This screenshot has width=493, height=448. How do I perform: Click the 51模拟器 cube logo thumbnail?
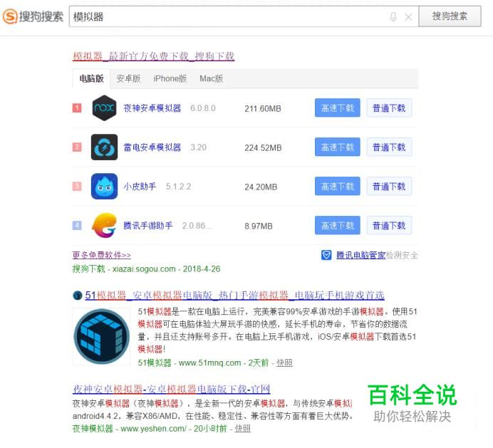(101, 337)
